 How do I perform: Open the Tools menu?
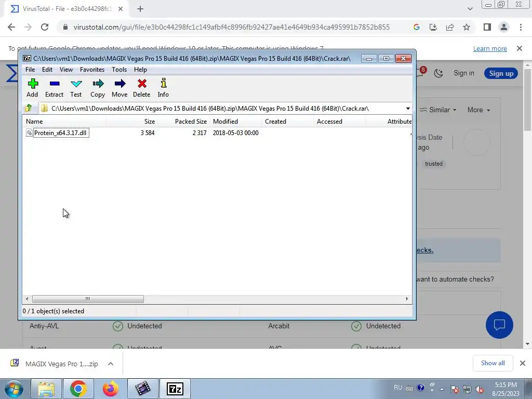tap(119, 70)
